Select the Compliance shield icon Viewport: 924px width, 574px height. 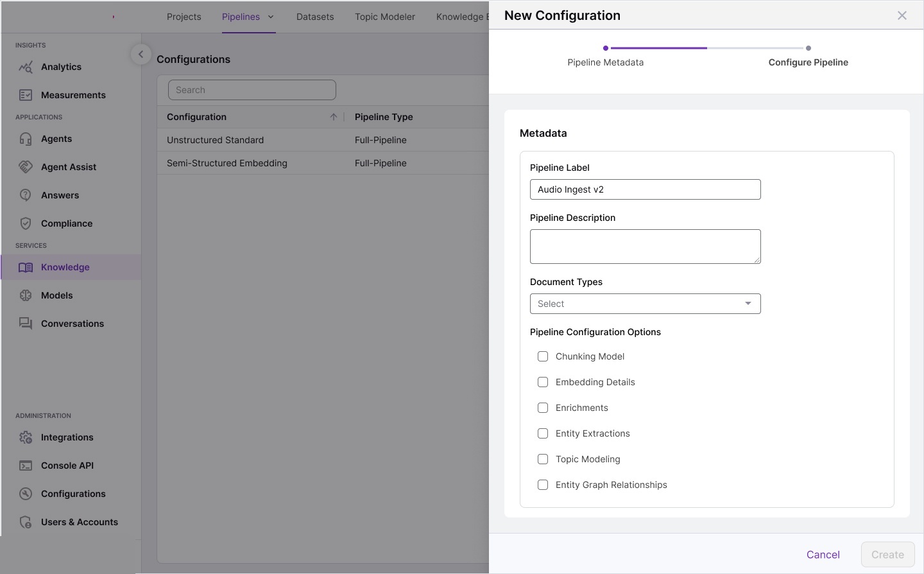click(26, 223)
